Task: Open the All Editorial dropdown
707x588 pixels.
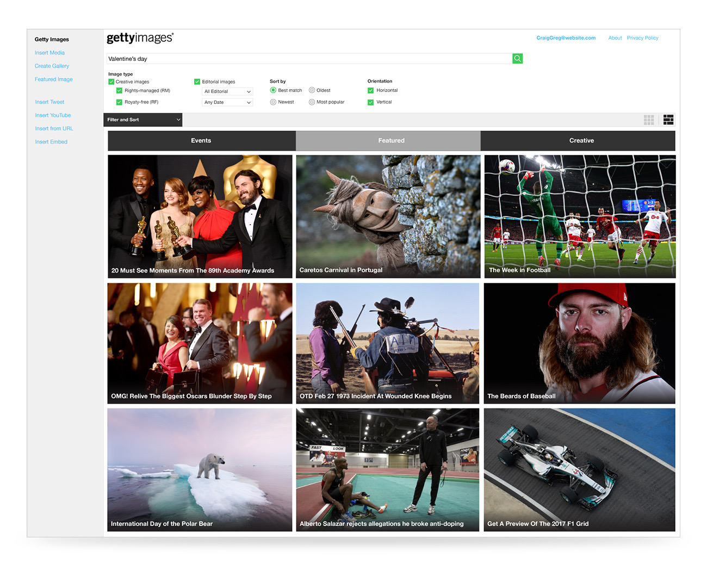Action: coord(227,91)
